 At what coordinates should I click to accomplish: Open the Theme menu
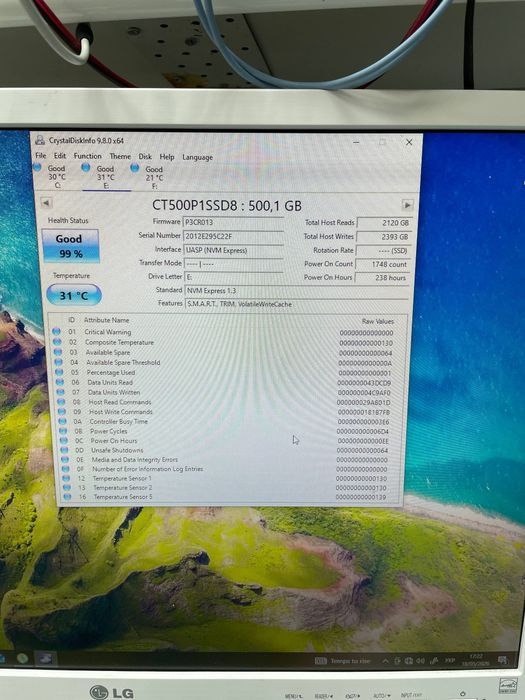click(120, 156)
